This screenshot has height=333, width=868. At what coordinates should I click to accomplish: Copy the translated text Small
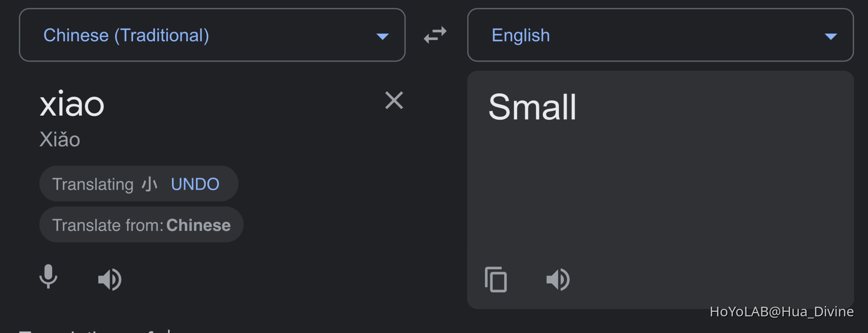coord(496,279)
